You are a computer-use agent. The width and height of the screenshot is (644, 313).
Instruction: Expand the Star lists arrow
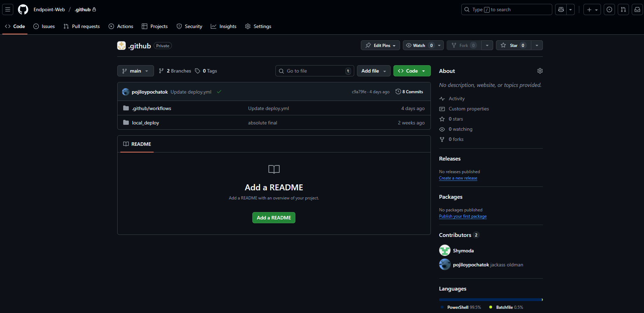tap(537, 45)
